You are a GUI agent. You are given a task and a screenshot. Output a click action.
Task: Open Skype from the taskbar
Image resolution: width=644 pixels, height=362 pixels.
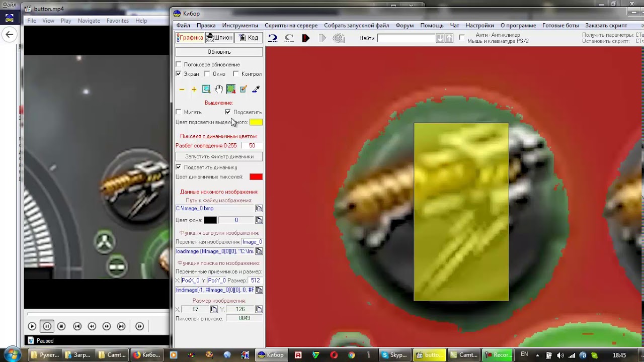pyautogui.click(x=394, y=355)
